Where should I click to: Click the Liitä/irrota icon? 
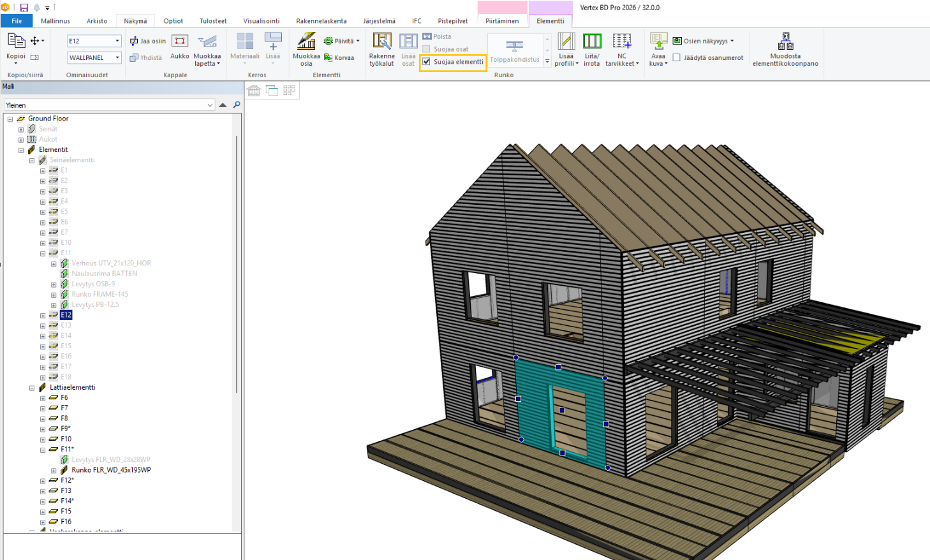(x=592, y=41)
